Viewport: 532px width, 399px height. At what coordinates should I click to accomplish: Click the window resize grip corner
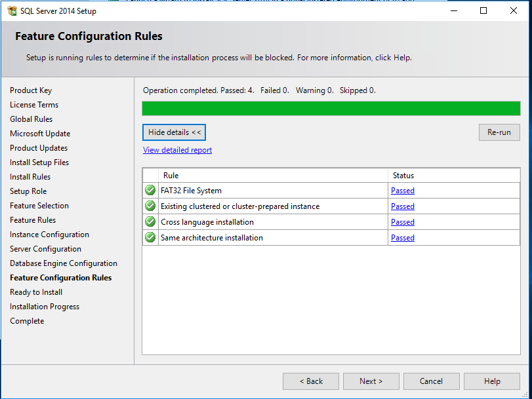tap(525, 394)
